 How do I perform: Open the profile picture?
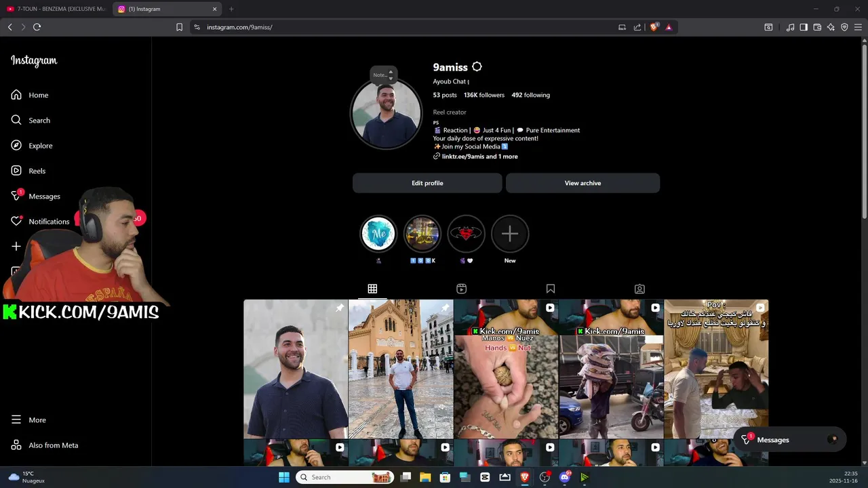click(387, 115)
